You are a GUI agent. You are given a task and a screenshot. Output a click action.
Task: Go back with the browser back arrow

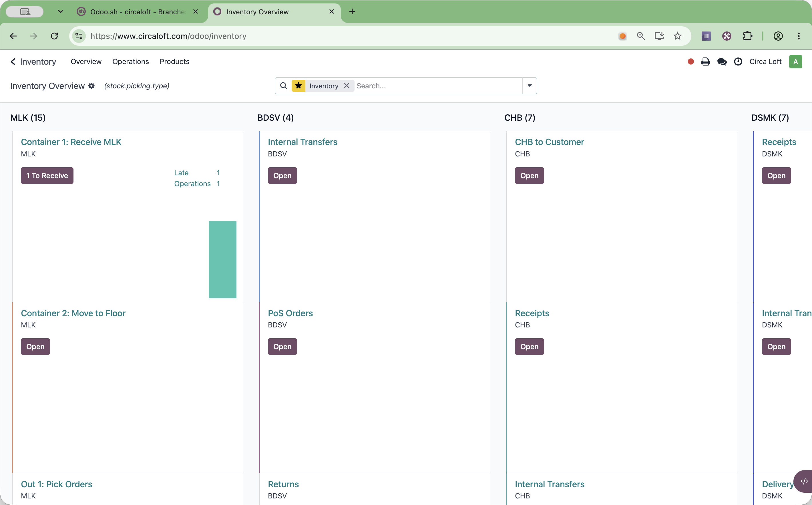(13, 36)
